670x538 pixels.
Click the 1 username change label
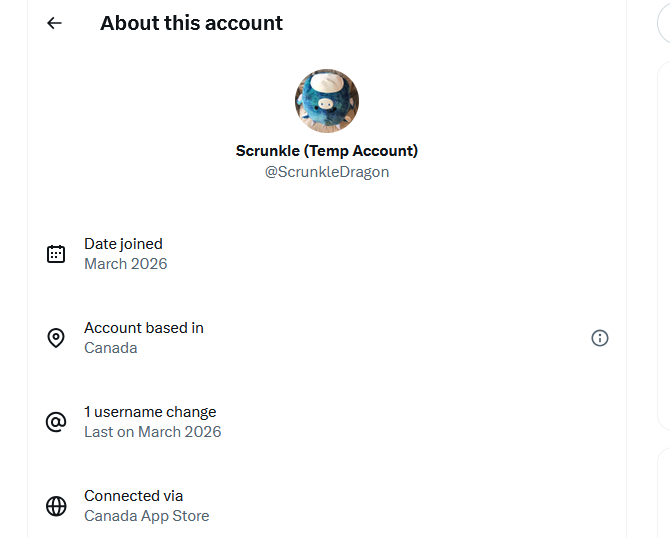(x=150, y=412)
